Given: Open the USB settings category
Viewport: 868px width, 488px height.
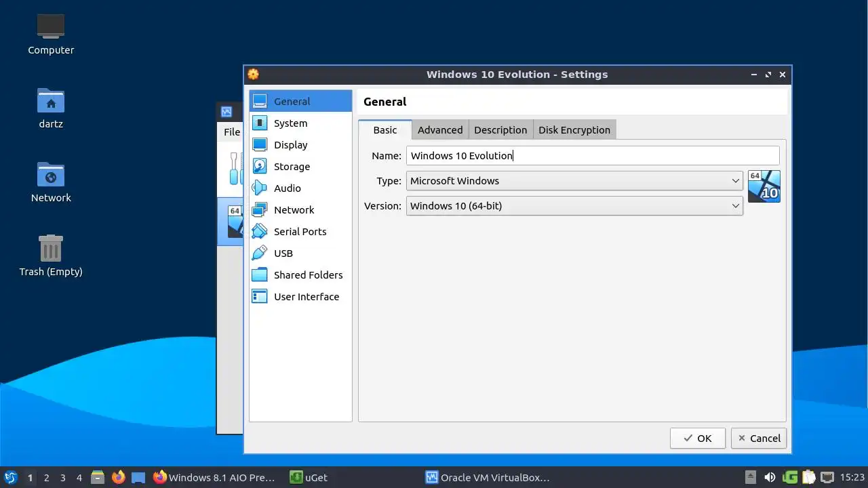Looking at the screenshot, I should 300,253.
